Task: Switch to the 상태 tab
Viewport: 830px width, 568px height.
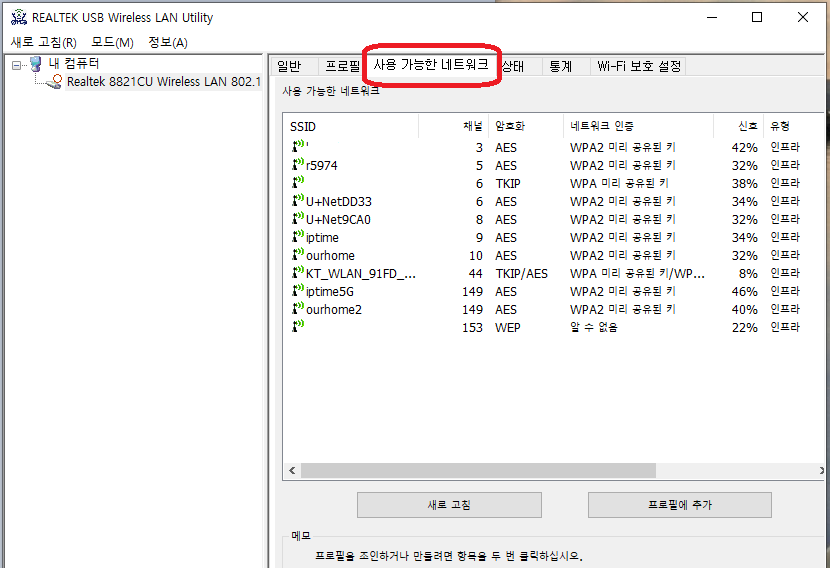Action: point(513,66)
